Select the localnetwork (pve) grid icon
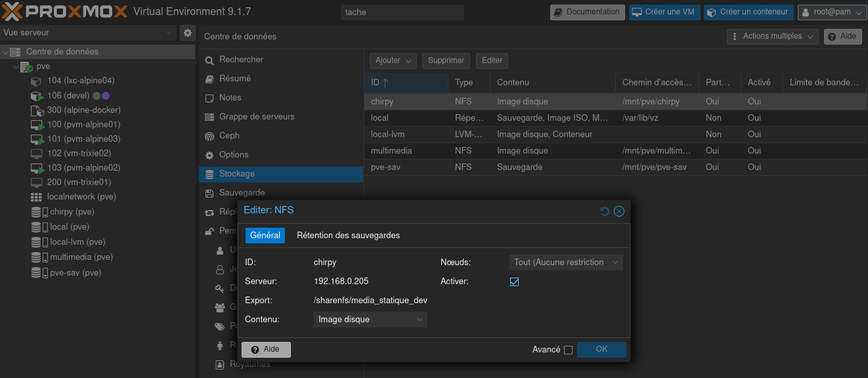 (x=37, y=197)
